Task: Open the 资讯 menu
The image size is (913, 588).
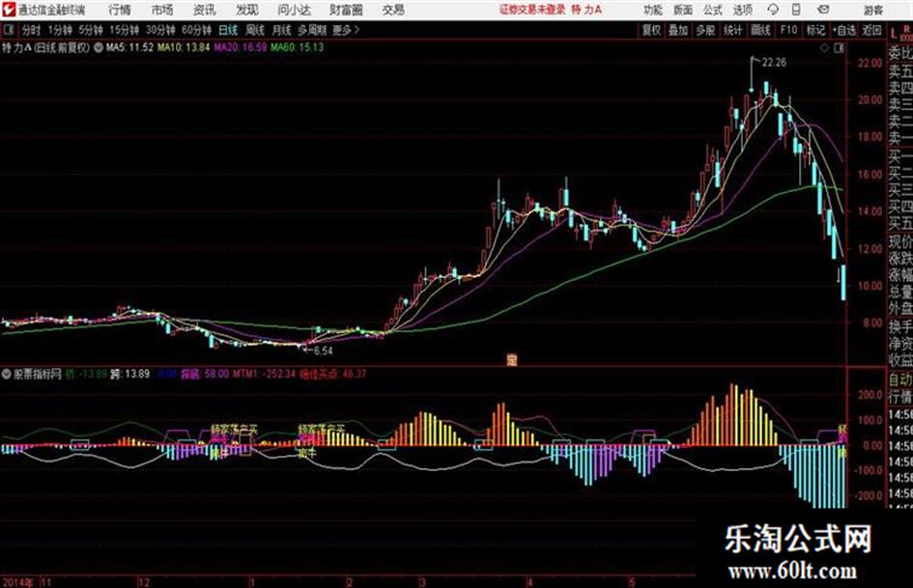Action: pyautogui.click(x=205, y=10)
